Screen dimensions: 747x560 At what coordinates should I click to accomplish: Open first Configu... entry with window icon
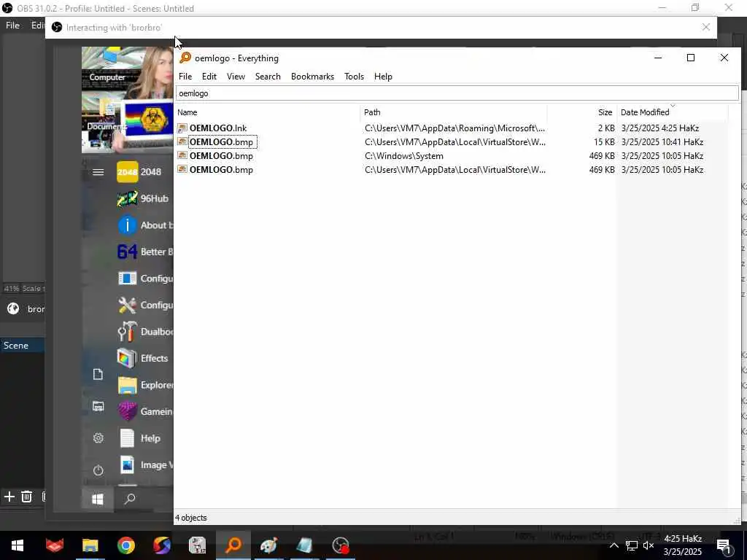coord(145,279)
